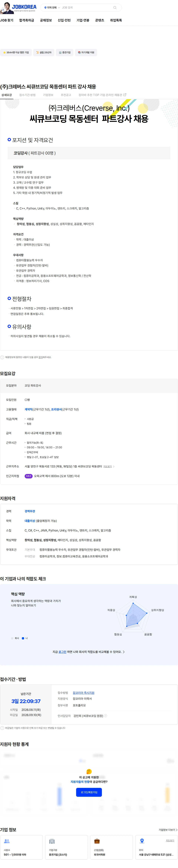The height and width of the screenshot is (868, 178).
Task: Click the 5호선 subway line badge
Action: coord(28,476)
